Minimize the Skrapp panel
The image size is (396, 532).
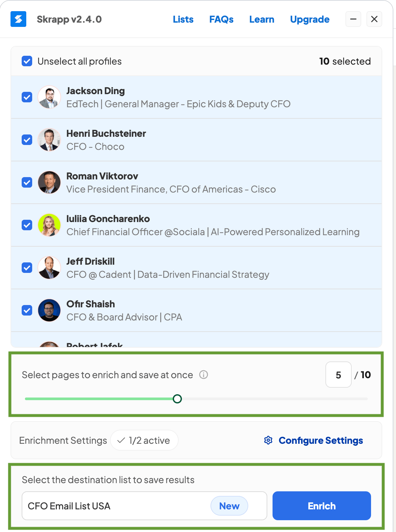pos(353,19)
